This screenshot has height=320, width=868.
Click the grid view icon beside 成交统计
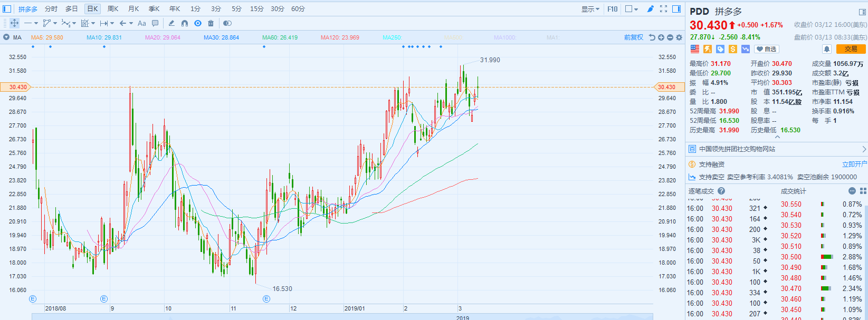(863, 191)
